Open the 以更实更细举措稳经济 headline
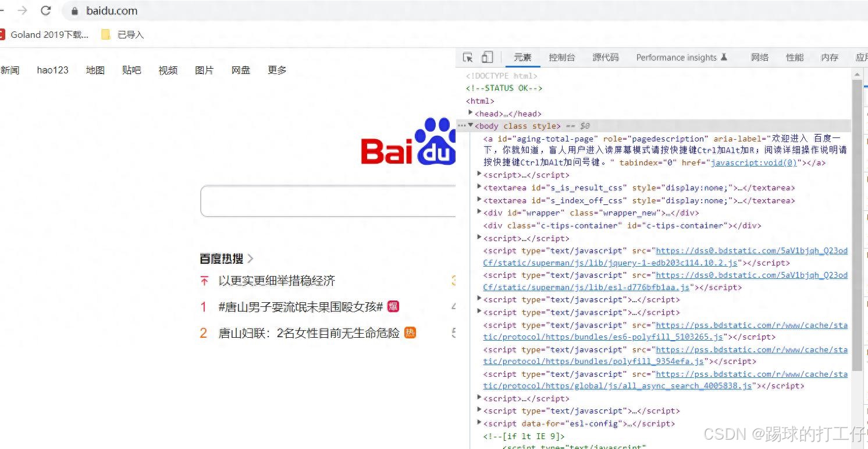Image resolution: width=868 pixels, height=449 pixels. pyautogui.click(x=277, y=281)
